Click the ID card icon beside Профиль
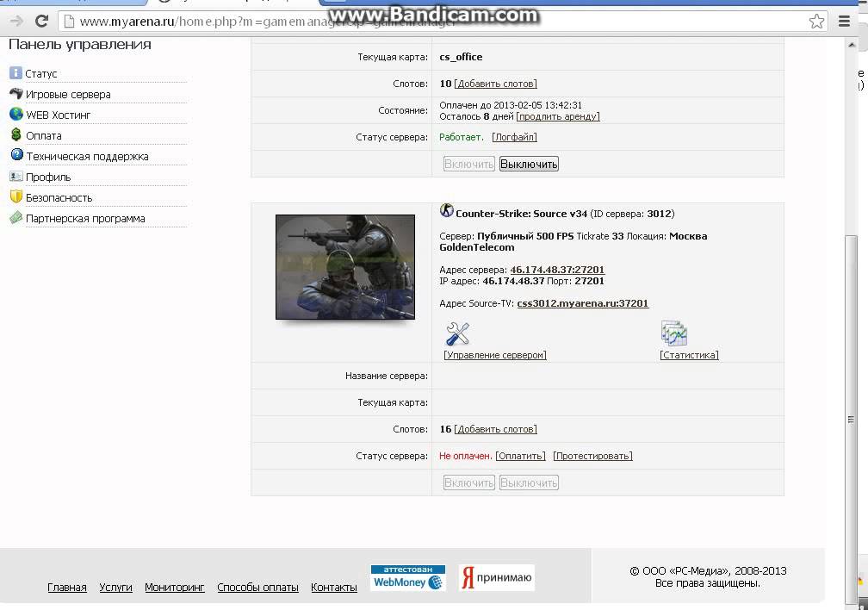The width and height of the screenshot is (868, 610). pos(16,176)
